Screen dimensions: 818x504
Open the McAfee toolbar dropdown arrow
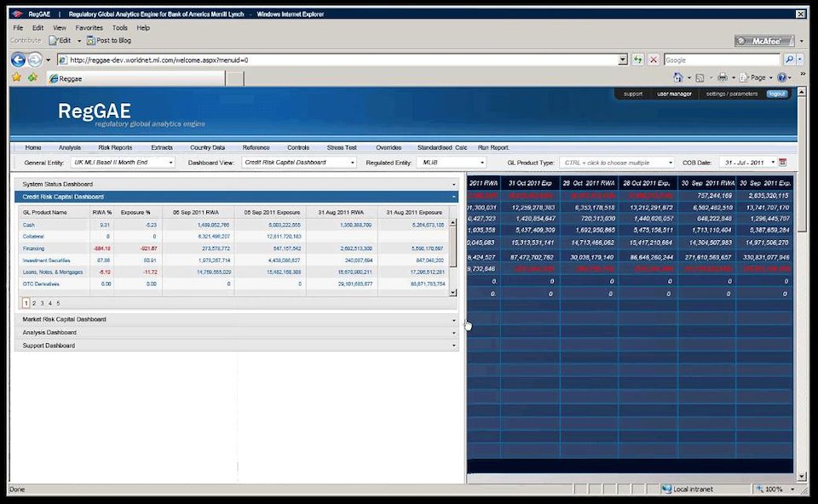[x=802, y=41]
